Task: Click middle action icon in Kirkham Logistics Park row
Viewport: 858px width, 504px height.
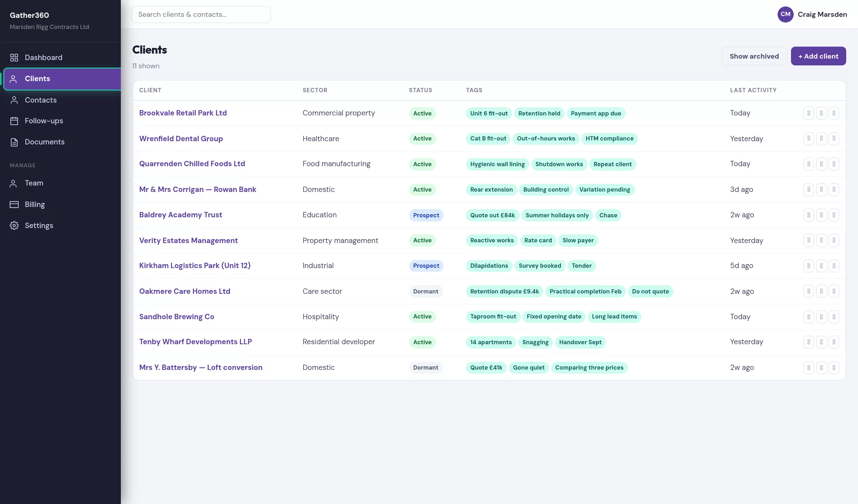Action: coord(821,266)
